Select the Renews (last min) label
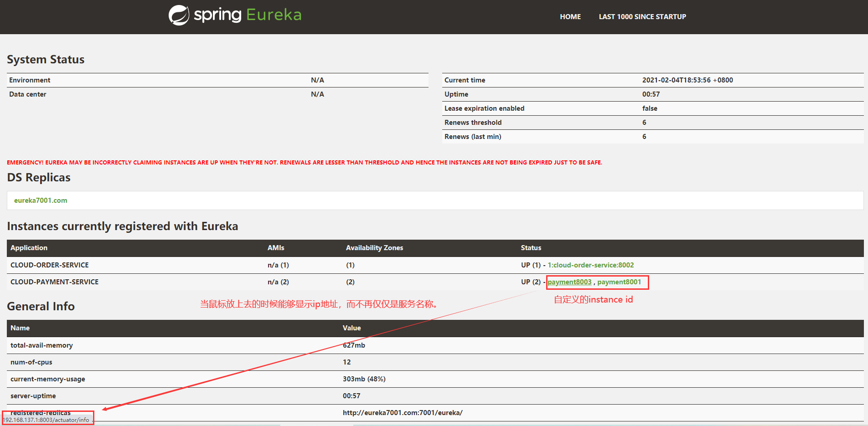868x426 pixels. pyautogui.click(x=473, y=137)
